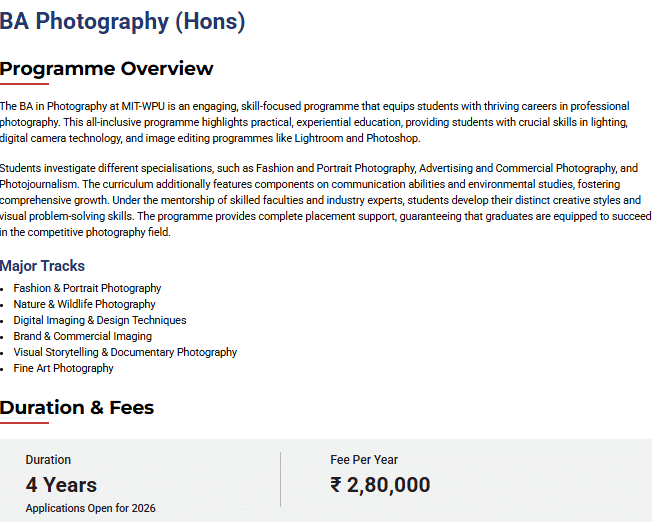Click Nature & Wildlife Photography list item
This screenshot has height=522, width=665.
point(85,304)
